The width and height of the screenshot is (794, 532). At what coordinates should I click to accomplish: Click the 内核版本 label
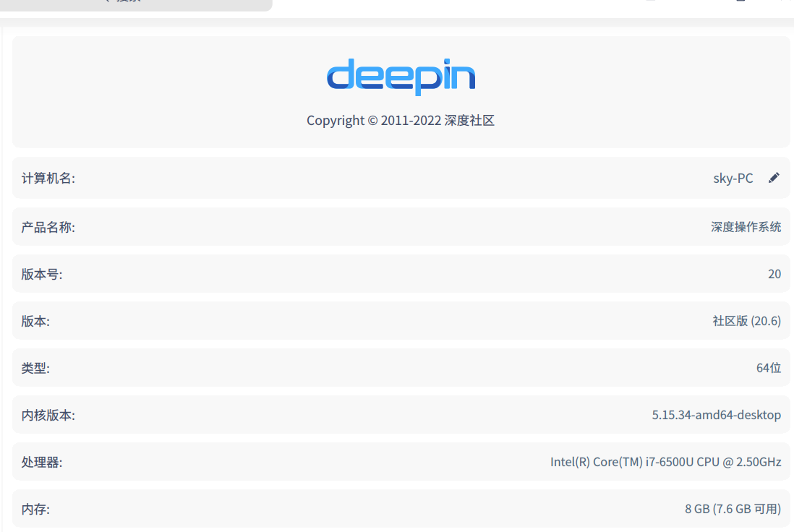pyautogui.click(x=48, y=416)
